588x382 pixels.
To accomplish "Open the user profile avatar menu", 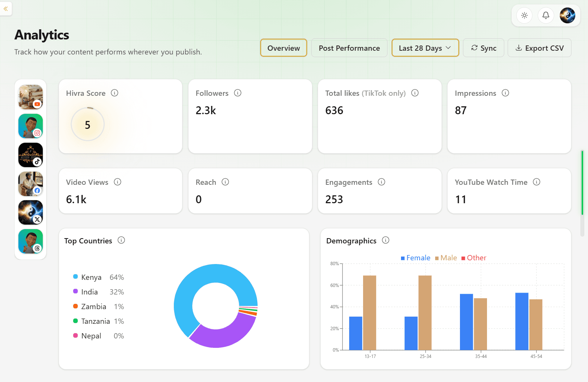I will pyautogui.click(x=567, y=15).
